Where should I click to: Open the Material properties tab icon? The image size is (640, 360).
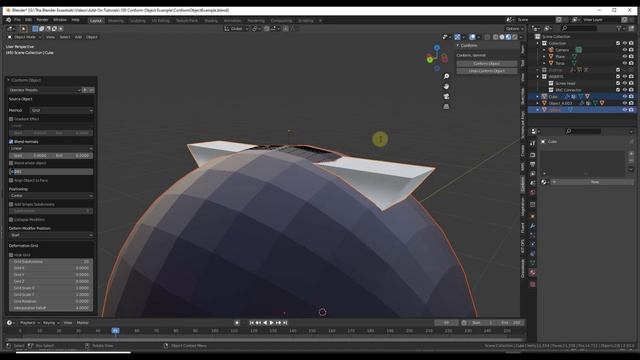click(532, 273)
